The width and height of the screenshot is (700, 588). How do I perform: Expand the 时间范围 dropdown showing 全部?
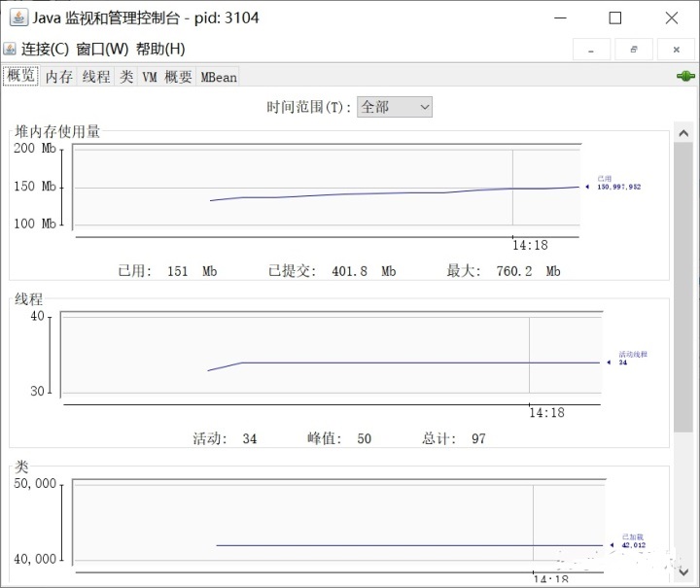pyautogui.click(x=395, y=107)
